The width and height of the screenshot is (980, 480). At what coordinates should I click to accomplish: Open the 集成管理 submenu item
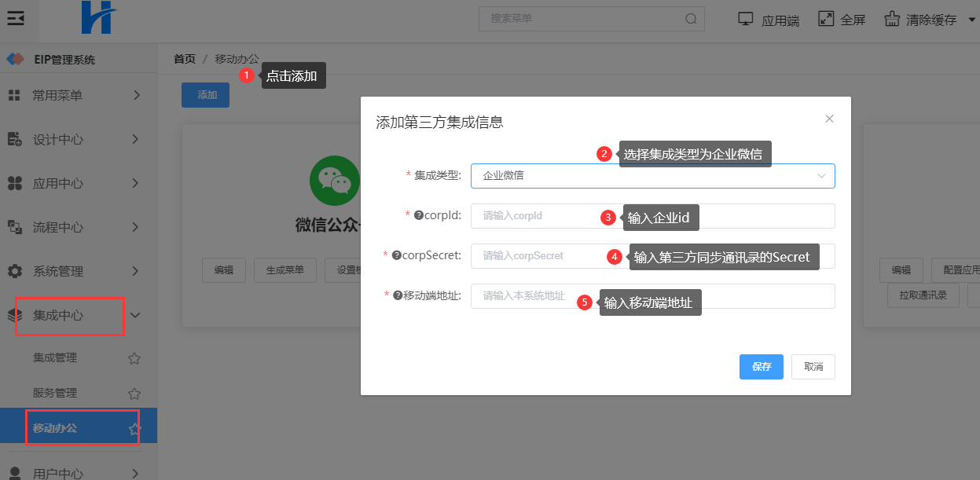[55, 358]
